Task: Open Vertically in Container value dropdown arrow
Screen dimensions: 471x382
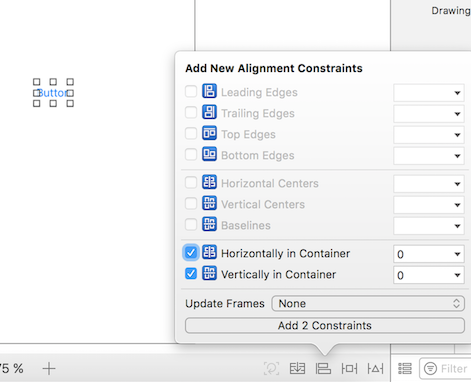Action: [x=457, y=275]
